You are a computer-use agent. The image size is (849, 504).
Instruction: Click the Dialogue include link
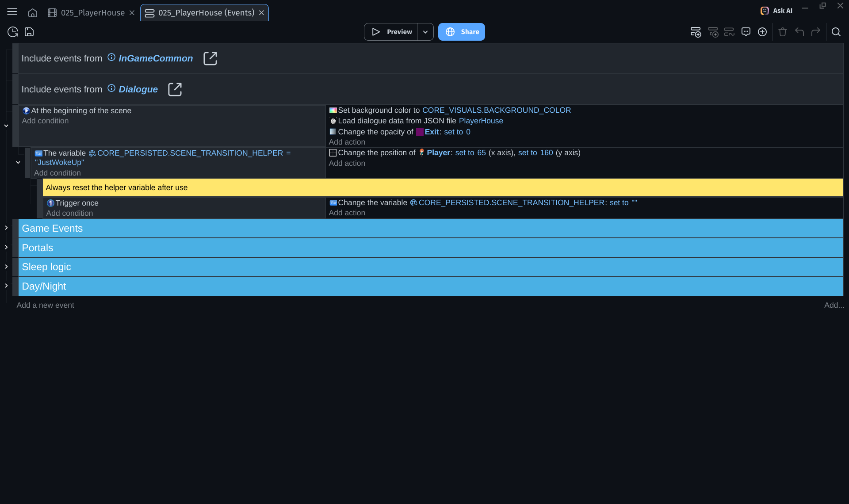coord(138,89)
